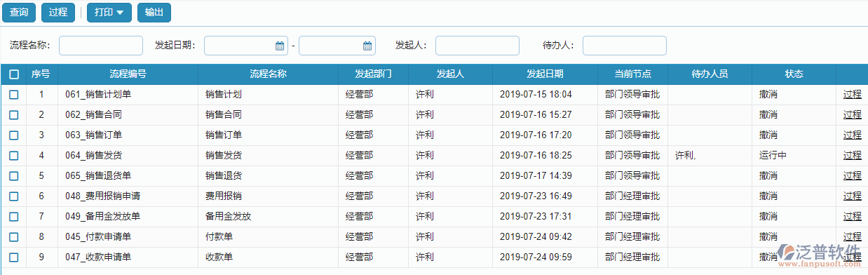Check the row for 062_销售合同
Screen dimensions: 868x275
click(x=14, y=115)
